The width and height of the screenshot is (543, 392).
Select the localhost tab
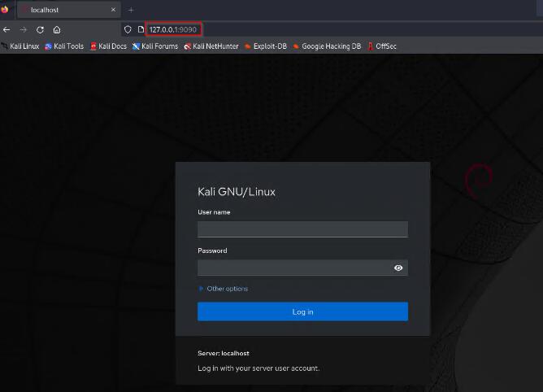(x=61, y=10)
